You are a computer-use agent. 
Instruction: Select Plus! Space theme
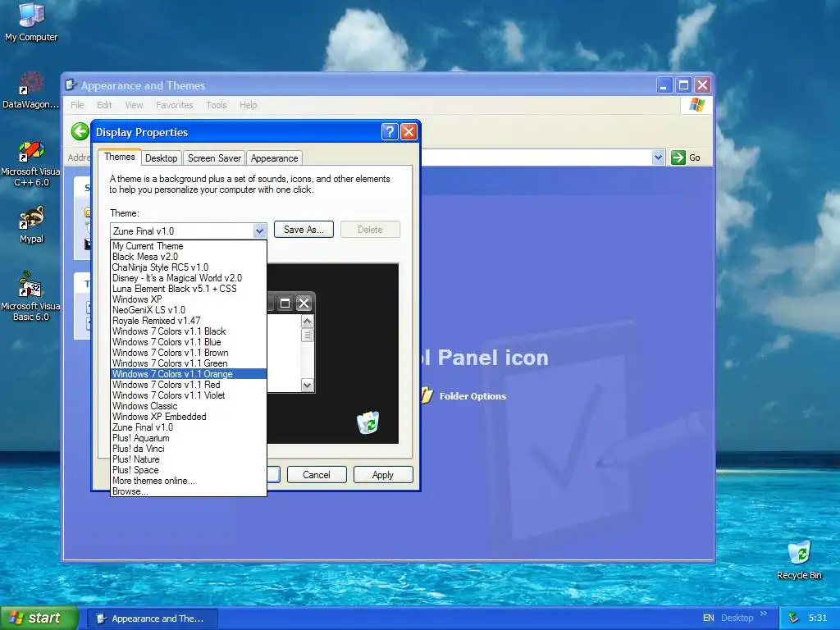[x=189, y=470]
